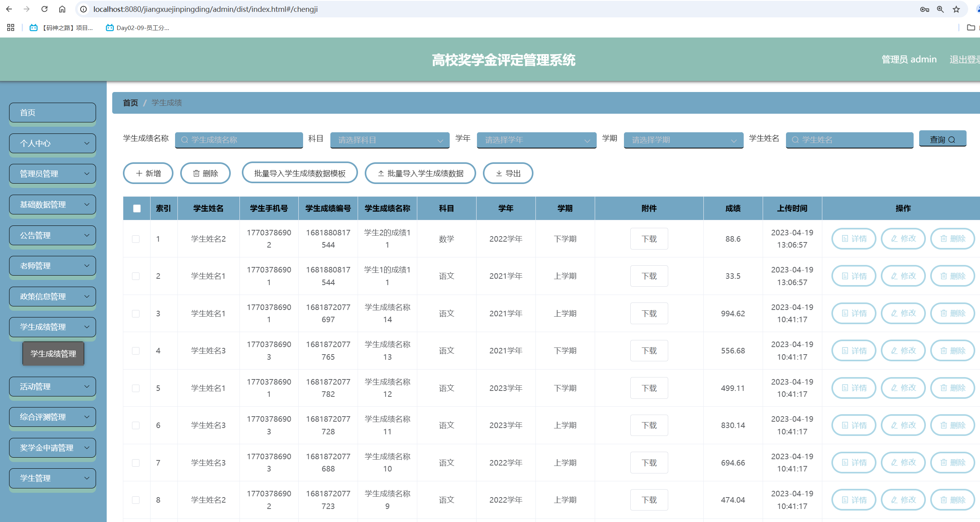980x522 pixels.
Task: Expand the 奖学金申请管理 sidebar menu
Action: click(x=53, y=448)
